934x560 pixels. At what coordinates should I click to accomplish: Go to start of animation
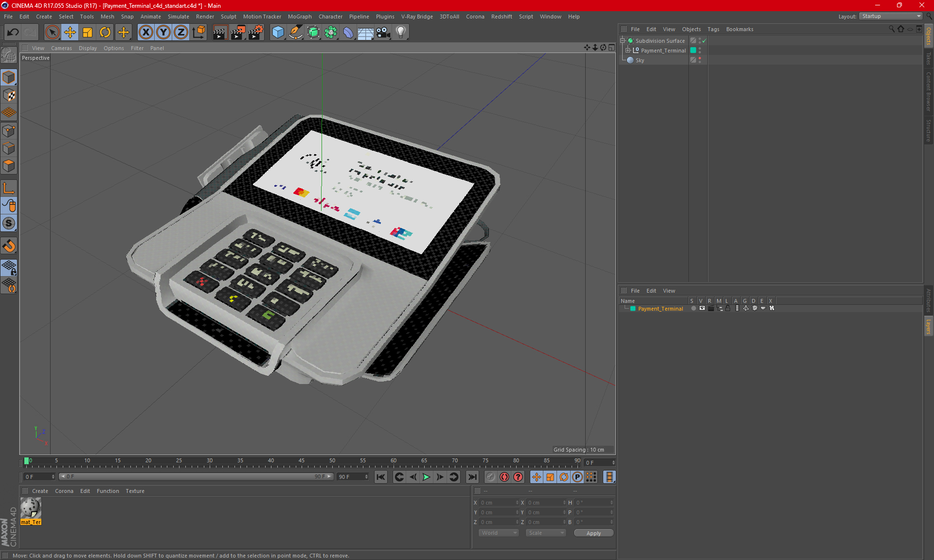[x=381, y=477]
